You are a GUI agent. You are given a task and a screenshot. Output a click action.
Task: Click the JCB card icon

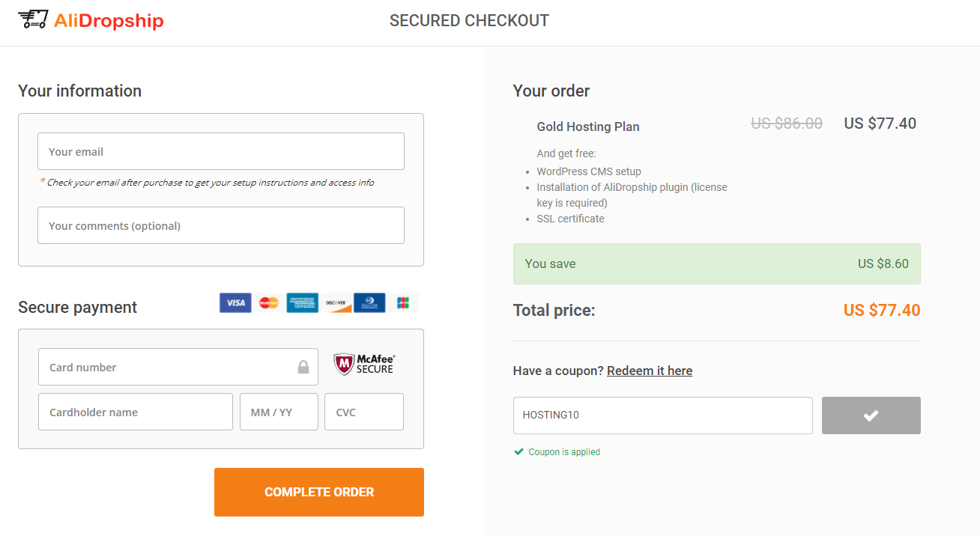[x=403, y=302]
